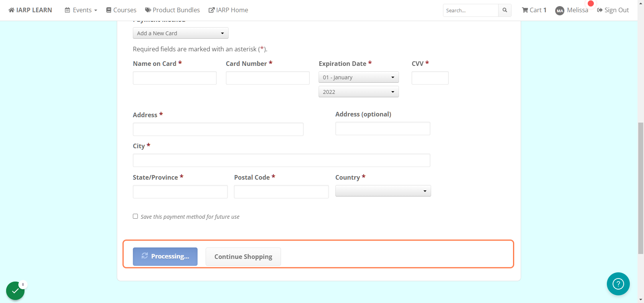This screenshot has height=303, width=644.
Task: Click the page vertical scrollbar thumb
Action: [641, 188]
